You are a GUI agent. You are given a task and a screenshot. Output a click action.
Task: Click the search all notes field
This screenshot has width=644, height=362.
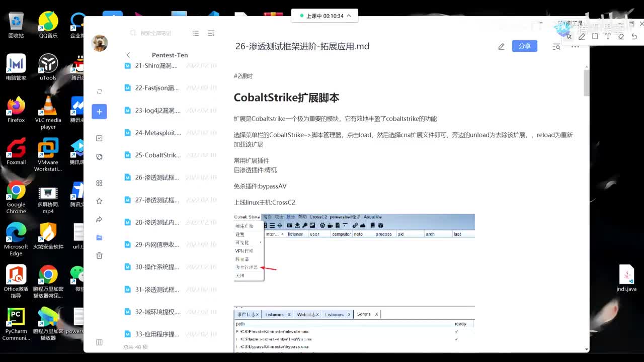[x=156, y=33]
